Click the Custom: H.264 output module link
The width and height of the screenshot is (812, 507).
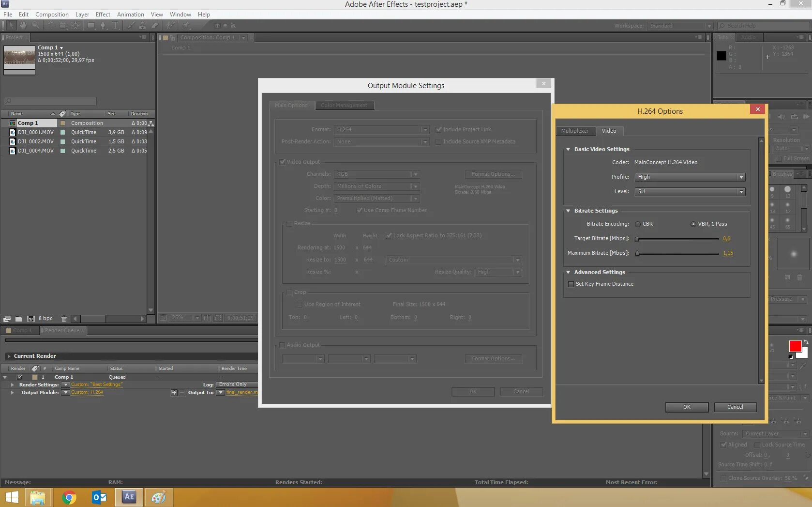pos(87,393)
